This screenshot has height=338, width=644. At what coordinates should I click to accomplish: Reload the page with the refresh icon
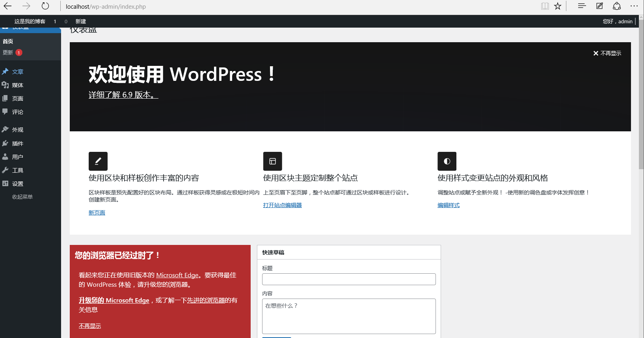[45, 6]
